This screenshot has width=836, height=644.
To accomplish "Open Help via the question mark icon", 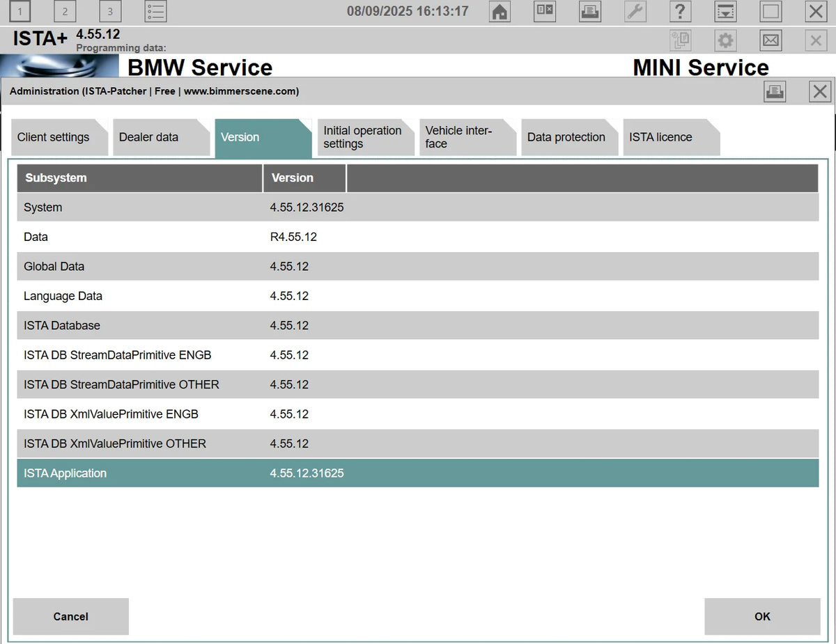I will click(681, 11).
